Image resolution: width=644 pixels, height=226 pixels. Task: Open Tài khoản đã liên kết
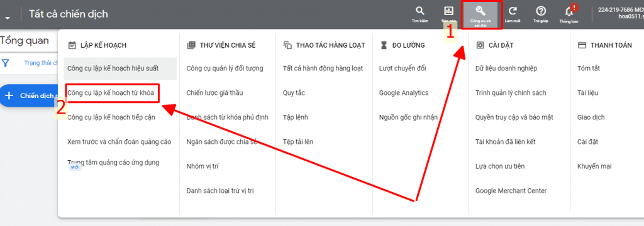point(505,142)
